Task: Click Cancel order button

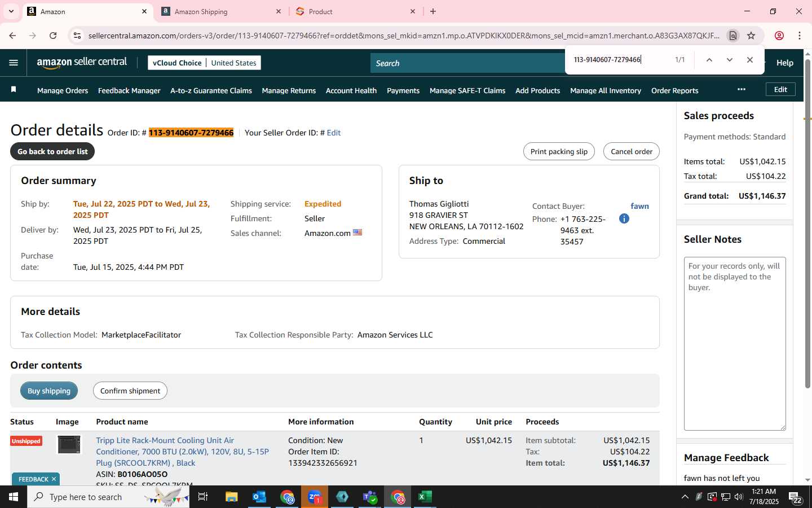Action: click(631, 151)
